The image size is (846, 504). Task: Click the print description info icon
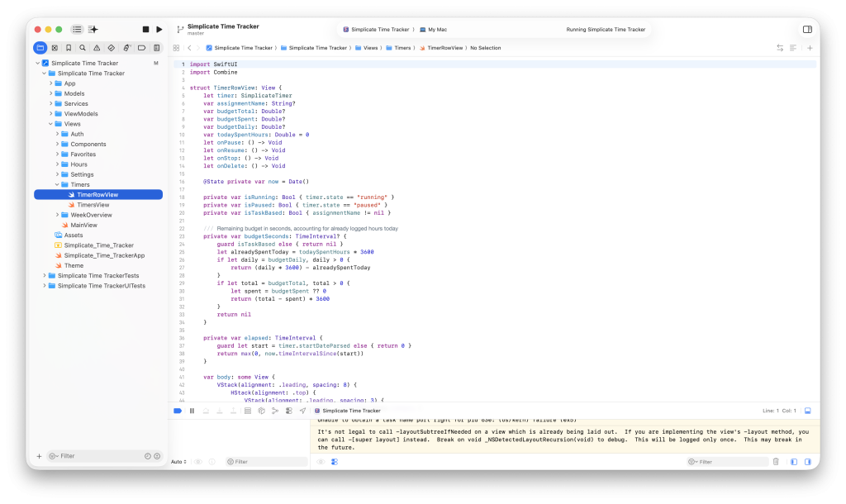point(212,461)
